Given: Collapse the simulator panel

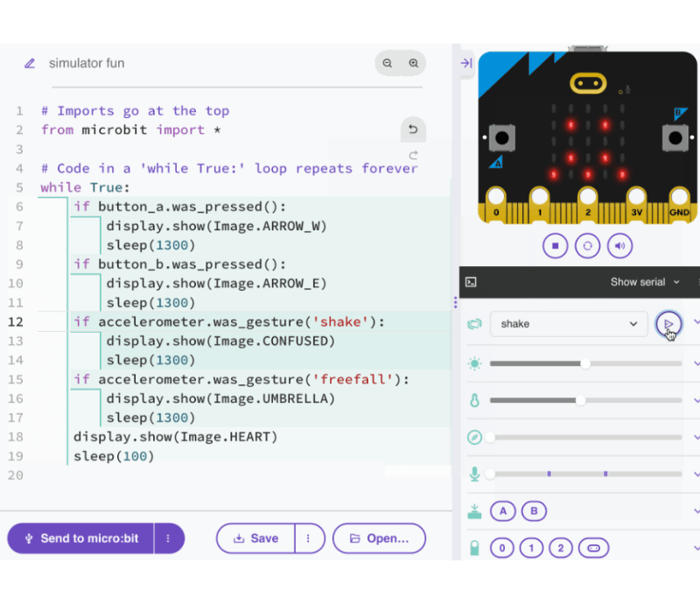Looking at the screenshot, I should click(466, 63).
